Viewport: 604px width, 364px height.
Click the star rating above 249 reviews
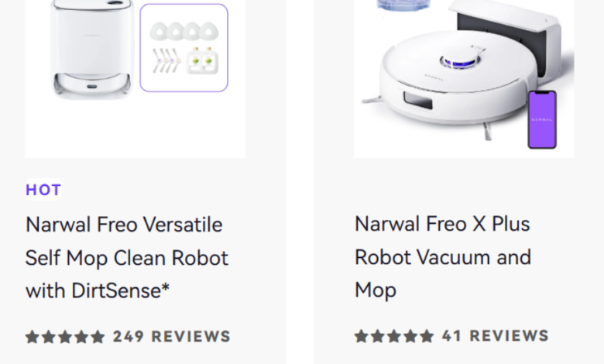65,337
